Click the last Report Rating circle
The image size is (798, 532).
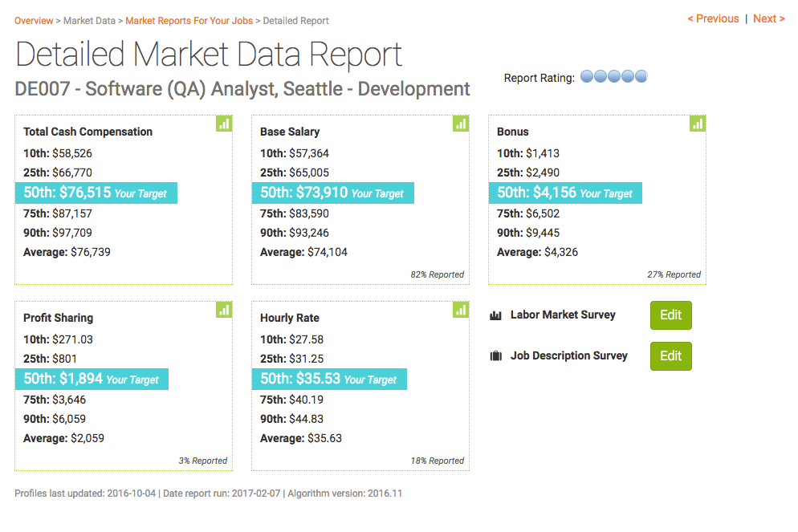click(x=641, y=77)
